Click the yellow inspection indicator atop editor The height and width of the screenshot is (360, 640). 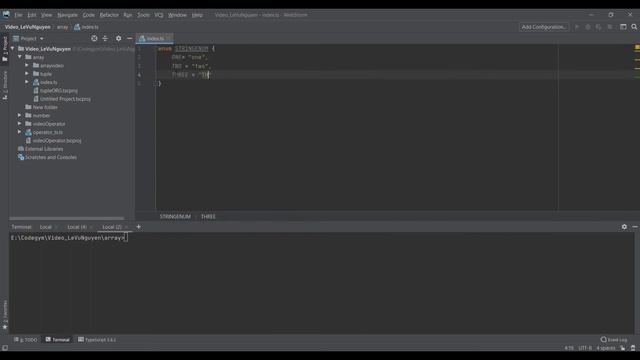point(637,48)
